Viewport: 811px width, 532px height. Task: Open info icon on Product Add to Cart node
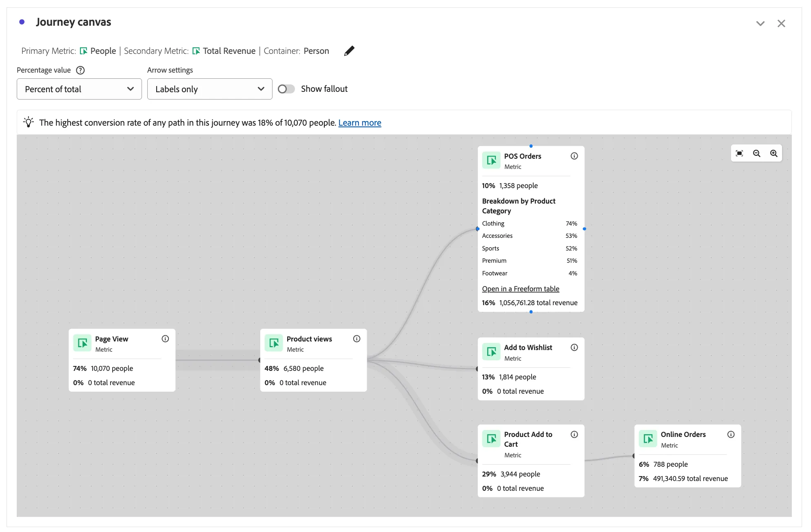[574, 434]
